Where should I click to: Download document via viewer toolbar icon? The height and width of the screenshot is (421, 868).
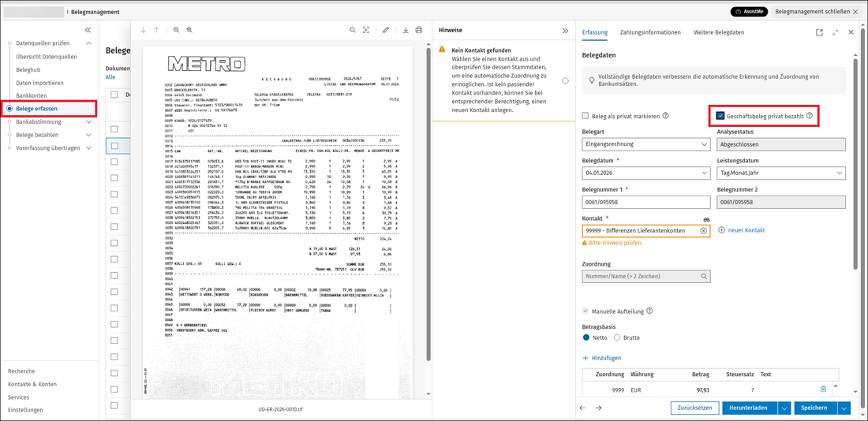pyautogui.click(x=406, y=31)
